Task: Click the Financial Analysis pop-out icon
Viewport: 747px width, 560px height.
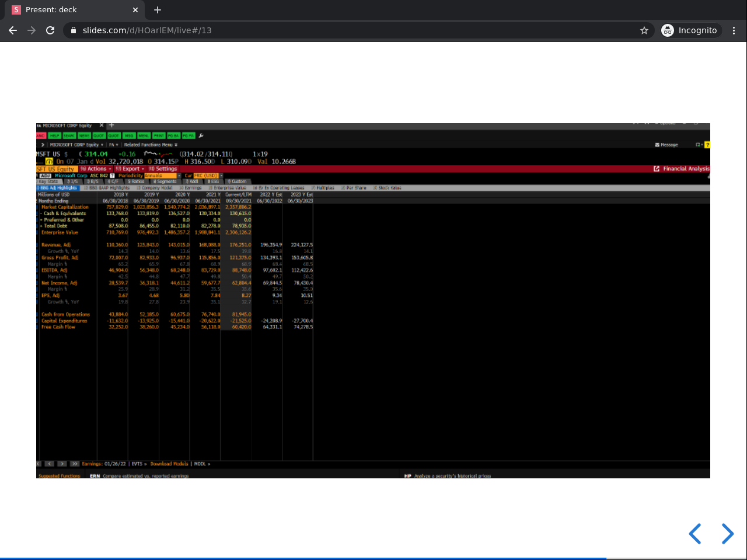Action: (657, 169)
